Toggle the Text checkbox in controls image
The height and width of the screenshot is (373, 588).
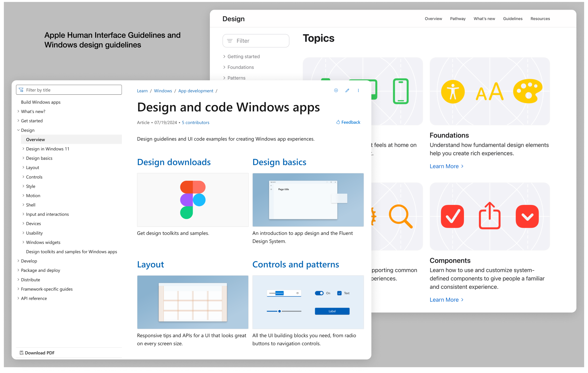(x=339, y=293)
